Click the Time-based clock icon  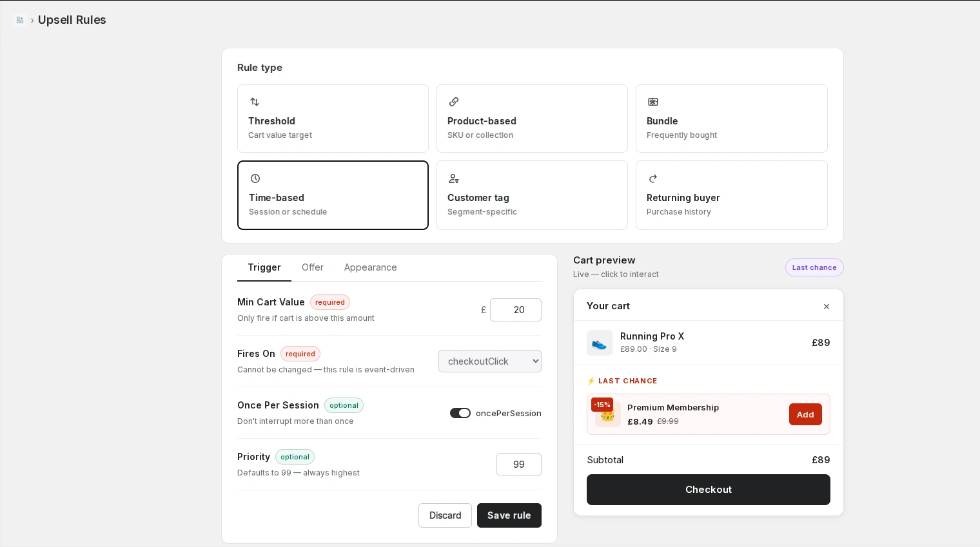[x=255, y=178]
